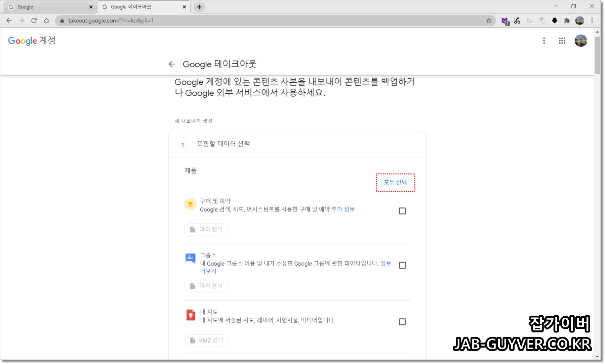Click the 그룹스 product icon
605x364 pixels.
(x=190, y=258)
